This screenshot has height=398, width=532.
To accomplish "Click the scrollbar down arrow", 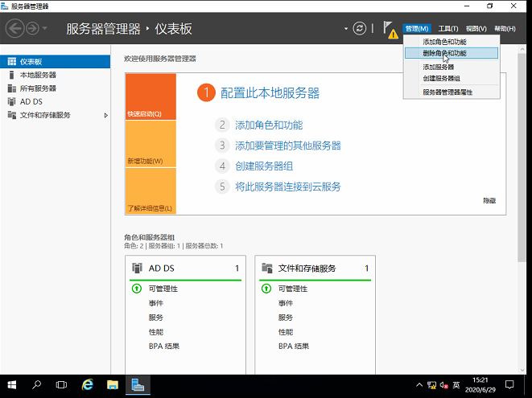I will click(x=522, y=370).
